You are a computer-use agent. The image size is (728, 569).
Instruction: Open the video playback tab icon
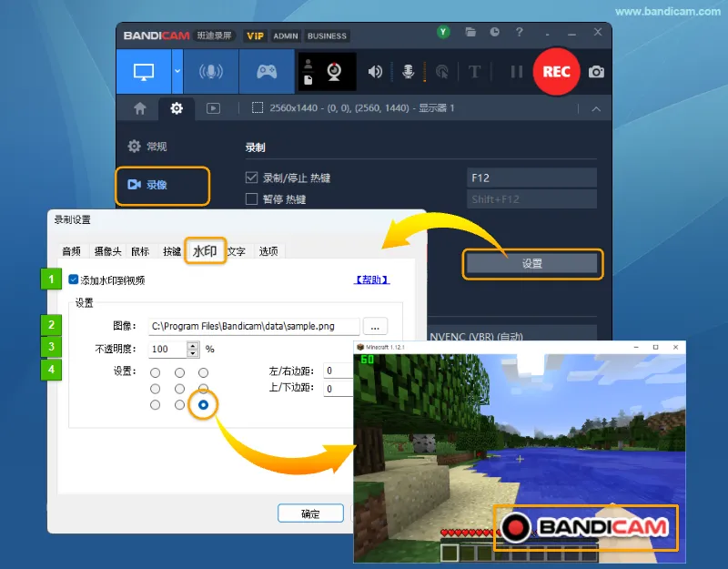(213, 108)
